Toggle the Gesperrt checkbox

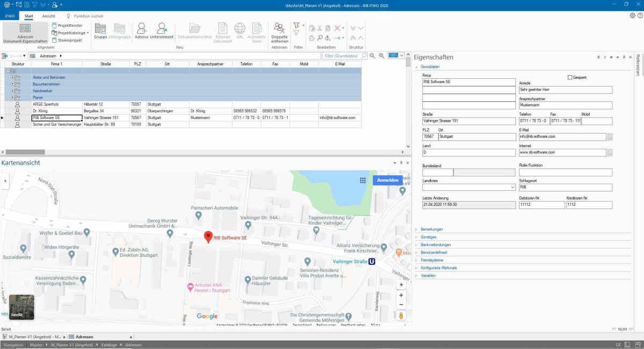[x=570, y=78]
